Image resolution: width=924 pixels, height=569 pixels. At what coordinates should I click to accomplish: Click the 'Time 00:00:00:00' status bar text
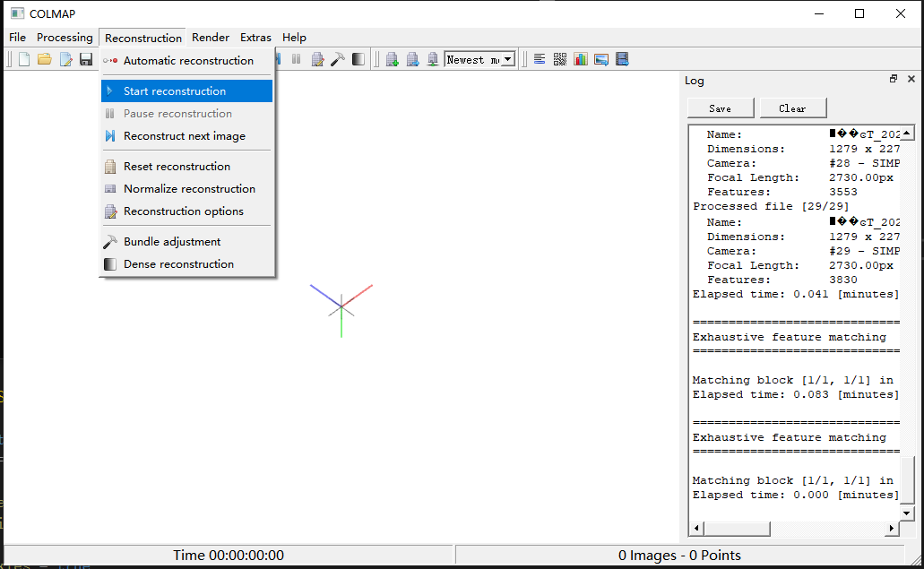click(x=229, y=556)
